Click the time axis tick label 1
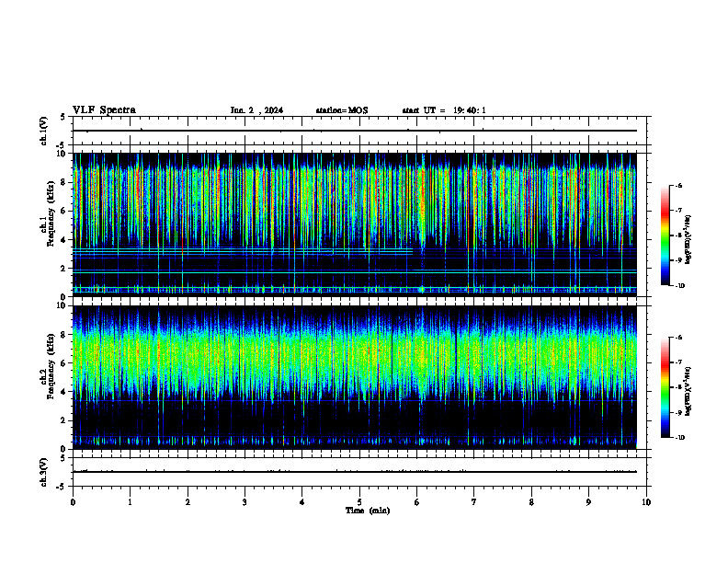The image size is (728, 563). click(x=130, y=502)
